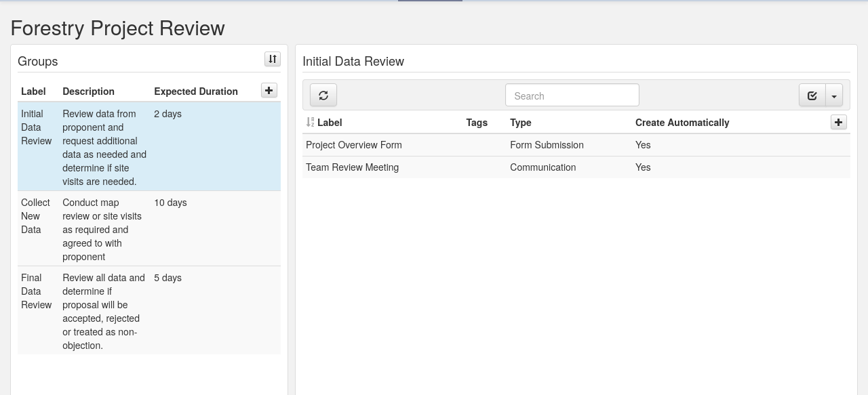Focus the Search input field
The image size is (868, 395).
(572, 96)
